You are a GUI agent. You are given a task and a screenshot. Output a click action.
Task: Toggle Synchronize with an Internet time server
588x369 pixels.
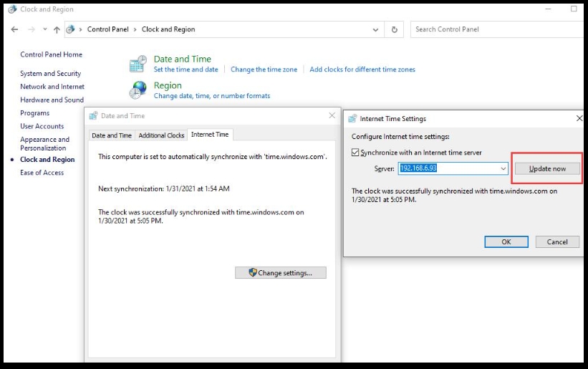(356, 153)
